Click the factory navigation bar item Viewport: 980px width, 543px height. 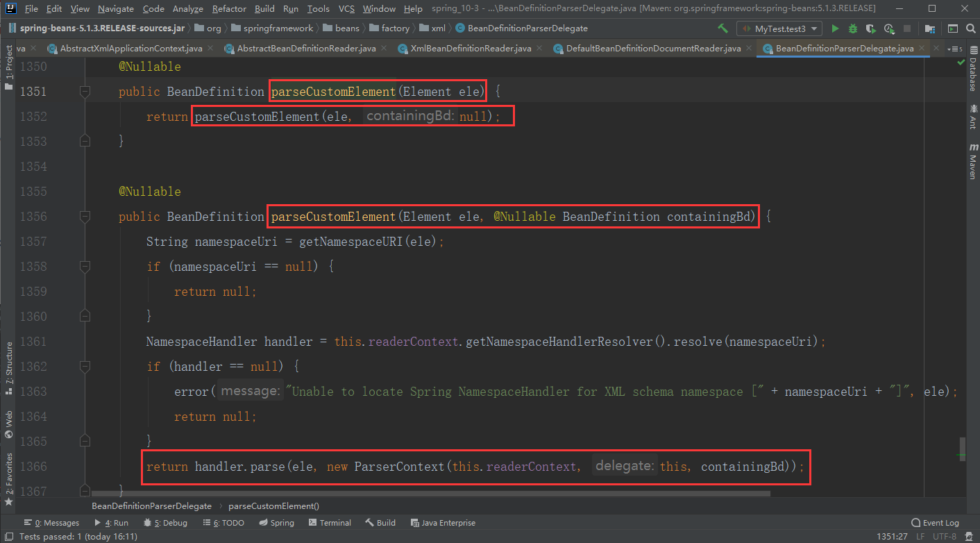click(x=389, y=28)
